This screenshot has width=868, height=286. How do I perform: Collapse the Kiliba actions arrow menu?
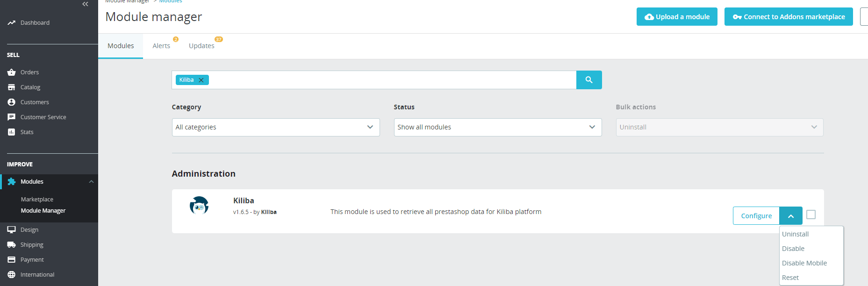coord(791,216)
